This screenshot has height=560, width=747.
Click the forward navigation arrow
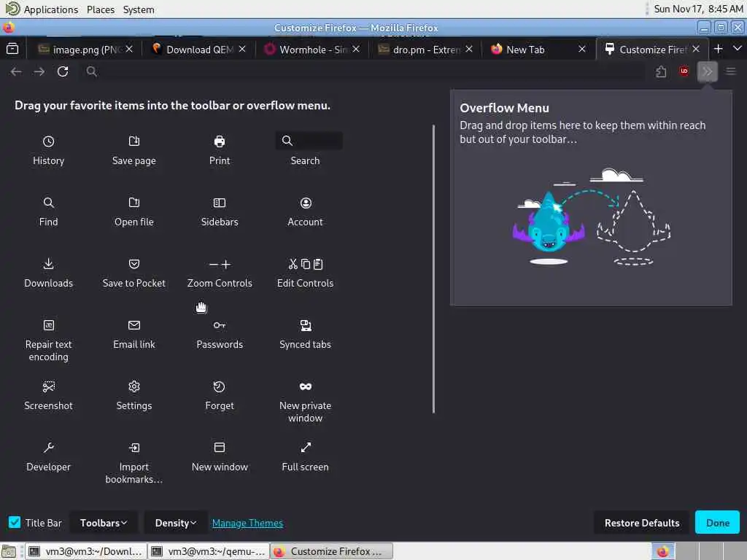tap(39, 71)
